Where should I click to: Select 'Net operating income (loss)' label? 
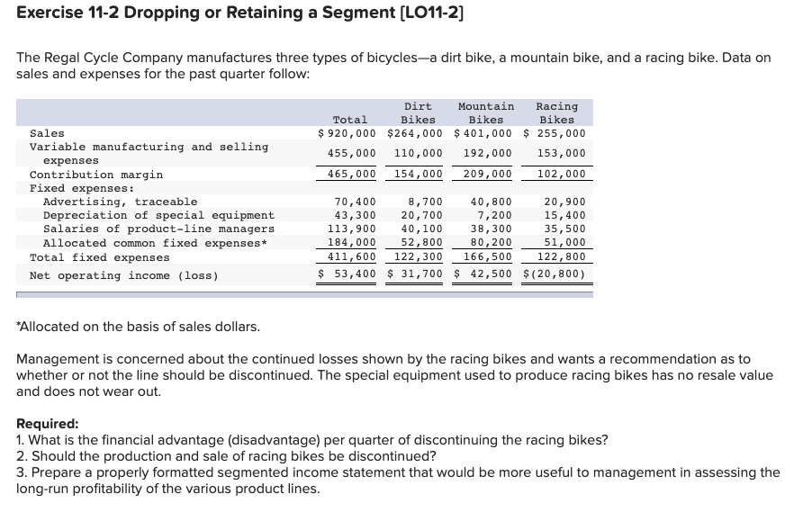tap(124, 276)
